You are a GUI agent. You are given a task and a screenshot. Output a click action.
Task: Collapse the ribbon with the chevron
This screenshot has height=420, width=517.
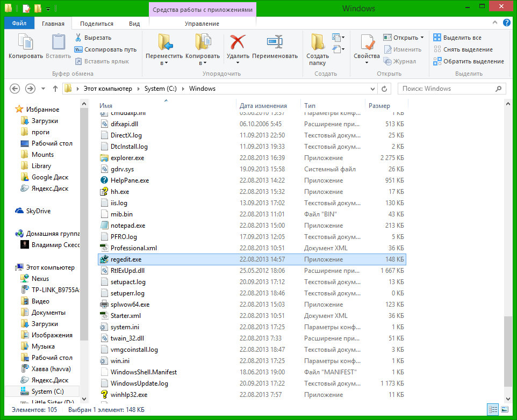point(494,23)
